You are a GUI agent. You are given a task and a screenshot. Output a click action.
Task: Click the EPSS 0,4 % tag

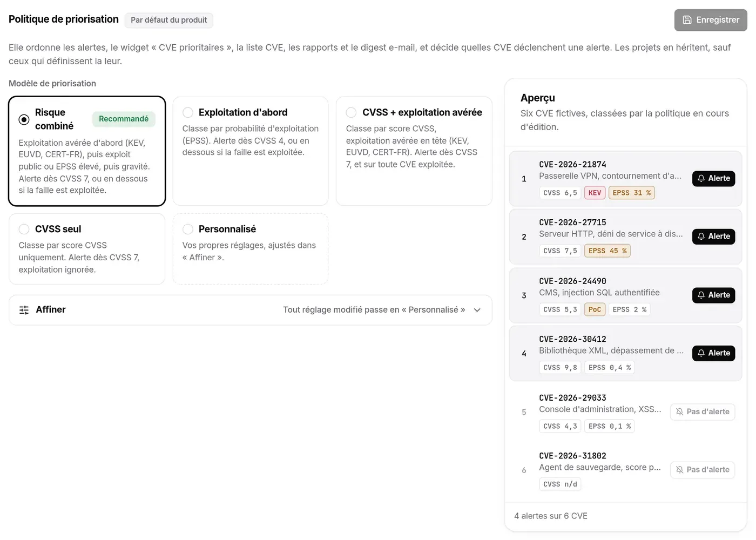pos(610,367)
